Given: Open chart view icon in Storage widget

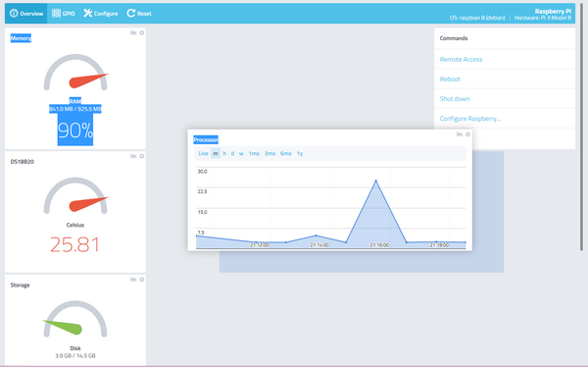Looking at the screenshot, I should [x=133, y=279].
